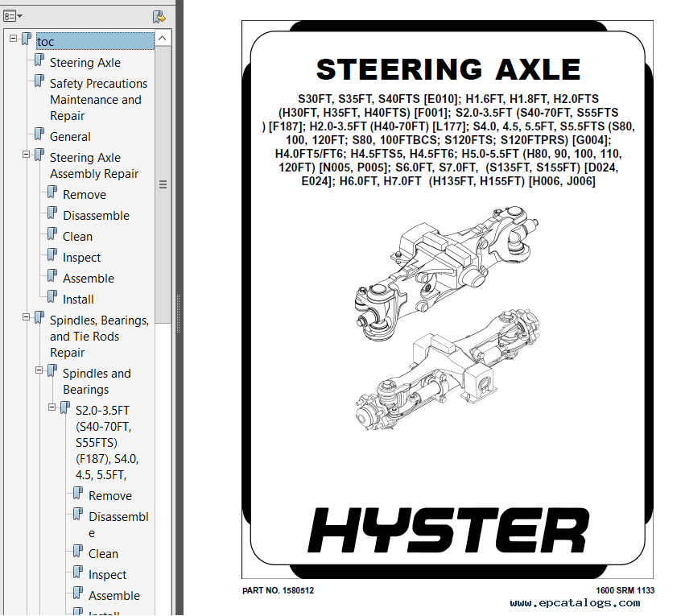This screenshot has height=616, width=681.
Task: Click the PART NO. 1580512 text
Action: 278,591
